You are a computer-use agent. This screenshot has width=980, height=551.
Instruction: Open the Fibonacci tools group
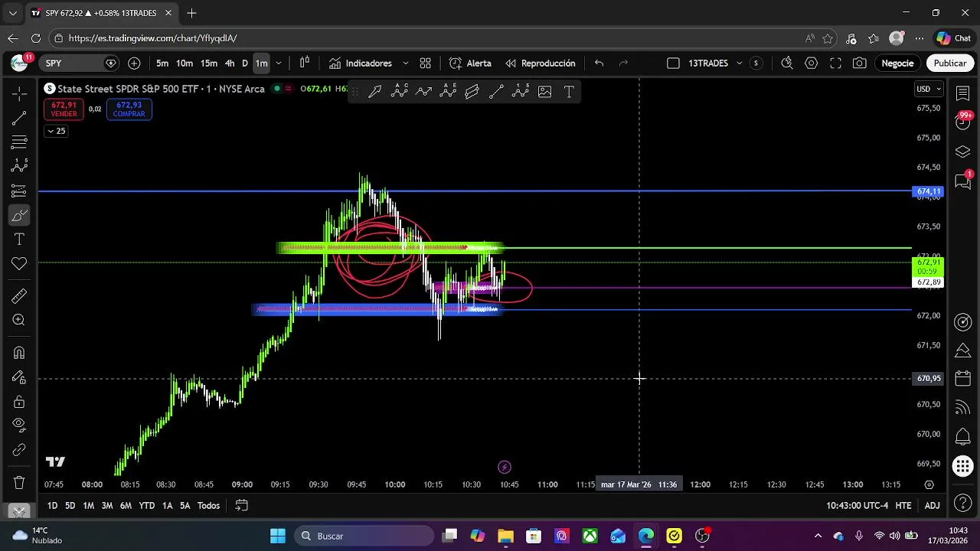[x=19, y=142]
